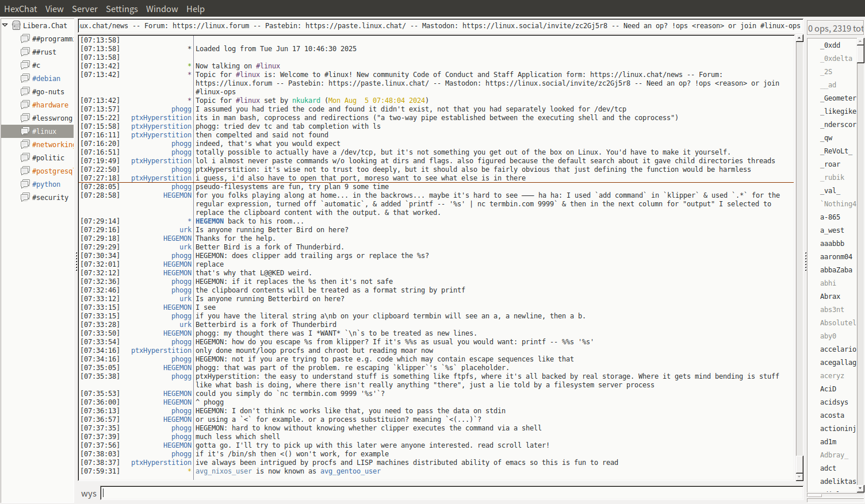
Task: Click the #python channel icon
Action: tap(25, 184)
